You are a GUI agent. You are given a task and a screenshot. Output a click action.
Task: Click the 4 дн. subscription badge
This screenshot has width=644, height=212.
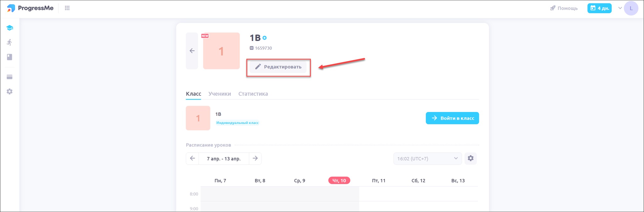pyautogui.click(x=599, y=8)
